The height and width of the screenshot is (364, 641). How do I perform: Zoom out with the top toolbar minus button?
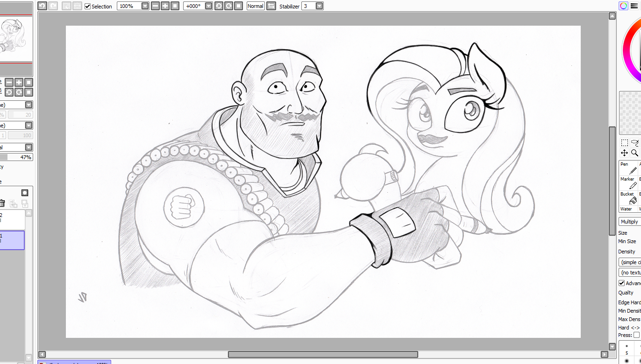pos(156,6)
